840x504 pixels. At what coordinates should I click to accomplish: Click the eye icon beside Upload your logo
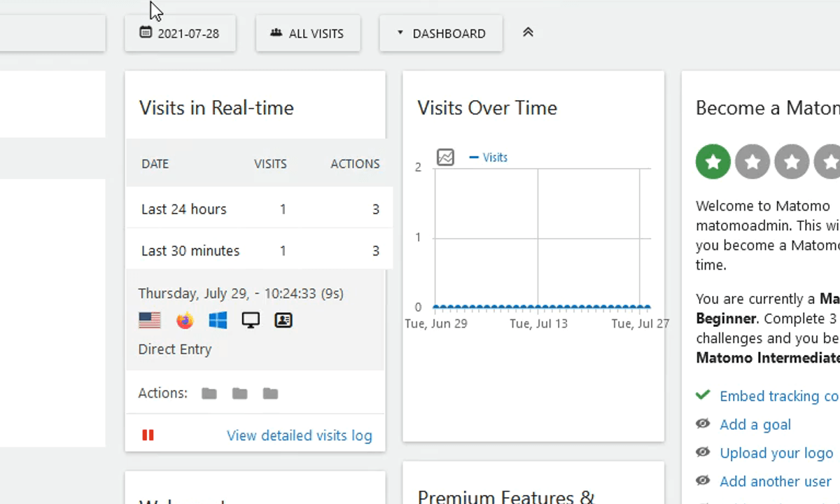pos(703,452)
